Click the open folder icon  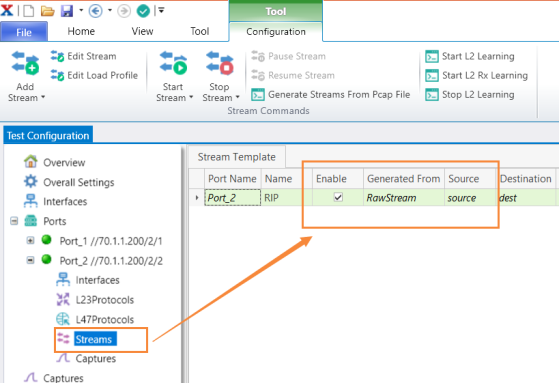coord(47,11)
